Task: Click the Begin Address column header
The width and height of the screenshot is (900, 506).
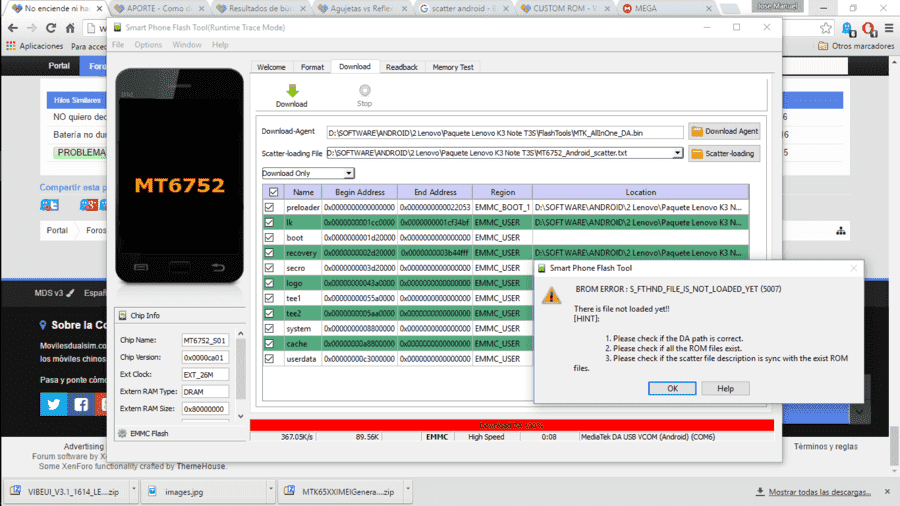Action: (359, 192)
